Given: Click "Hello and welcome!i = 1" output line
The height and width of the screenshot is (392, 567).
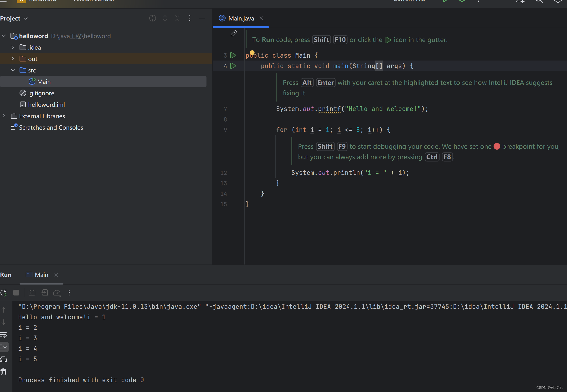Looking at the screenshot, I should tap(62, 317).
